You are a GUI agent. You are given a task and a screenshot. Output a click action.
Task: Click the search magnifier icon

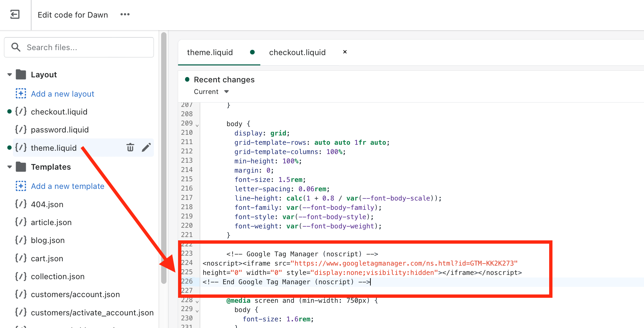(x=16, y=47)
